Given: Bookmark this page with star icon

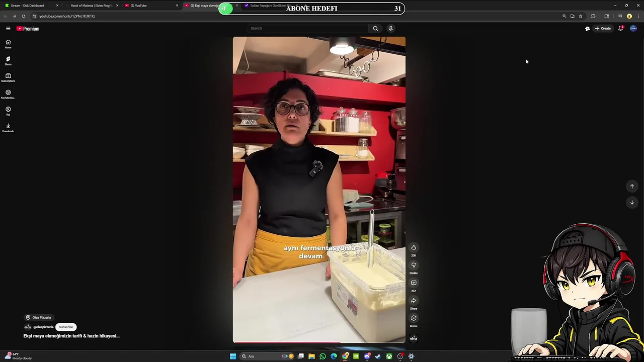Looking at the screenshot, I should click(581, 16).
